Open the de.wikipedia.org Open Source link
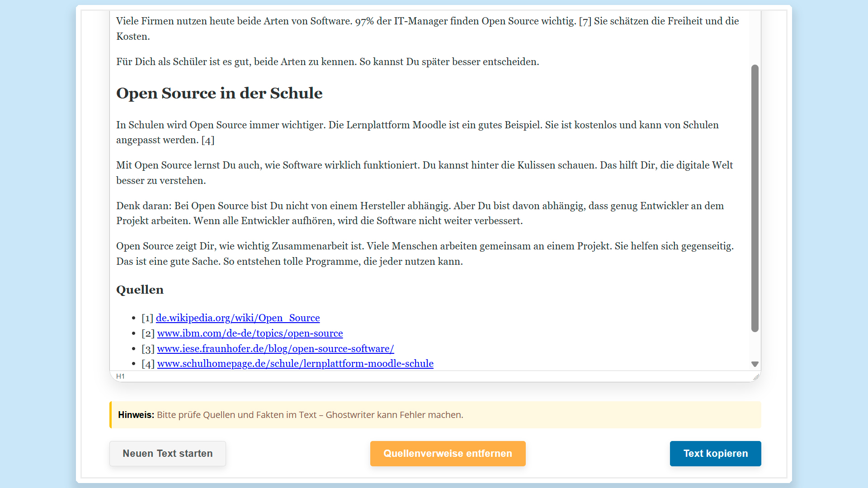Screen dimensions: 868x488 (x=238, y=318)
